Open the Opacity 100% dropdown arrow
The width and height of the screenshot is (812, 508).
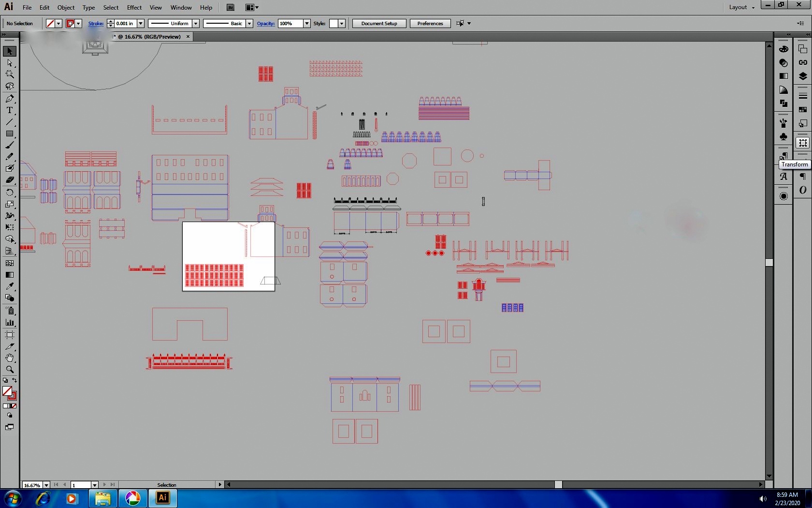click(x=306, y=23)
